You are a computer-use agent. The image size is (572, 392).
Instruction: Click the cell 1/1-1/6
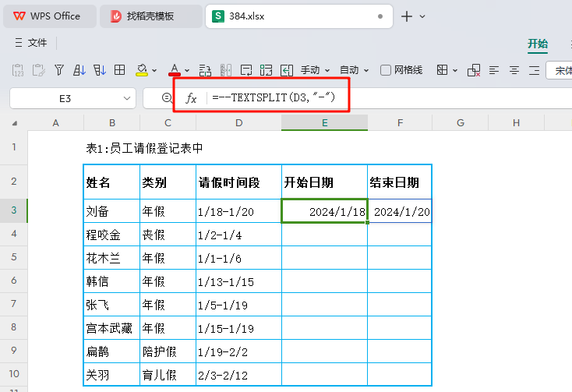point(239,258)
